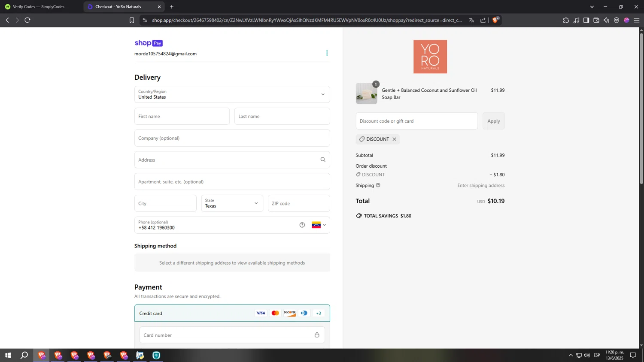Open browser extensions puzzle icon
644x362 pixels.
(x=566, y=20)
